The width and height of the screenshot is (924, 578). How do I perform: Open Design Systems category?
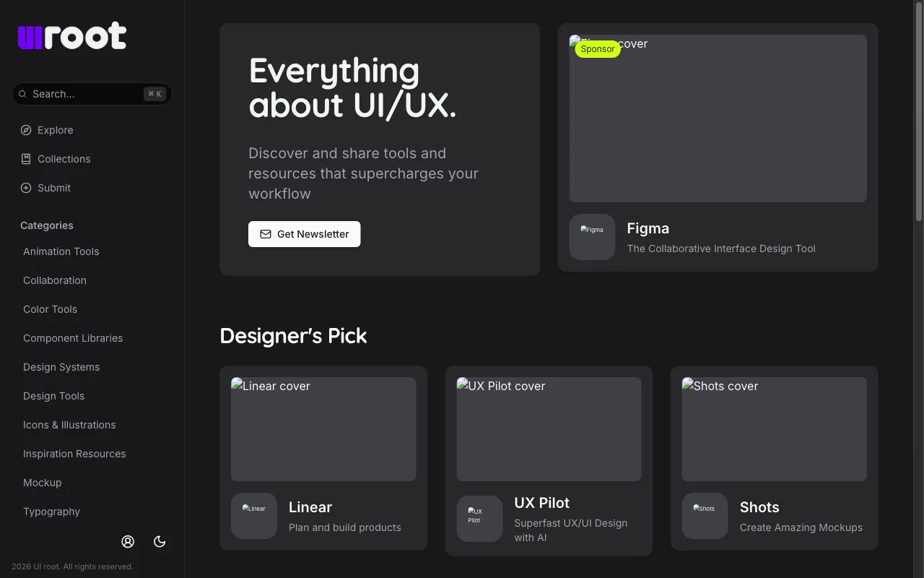coord(61,367)
